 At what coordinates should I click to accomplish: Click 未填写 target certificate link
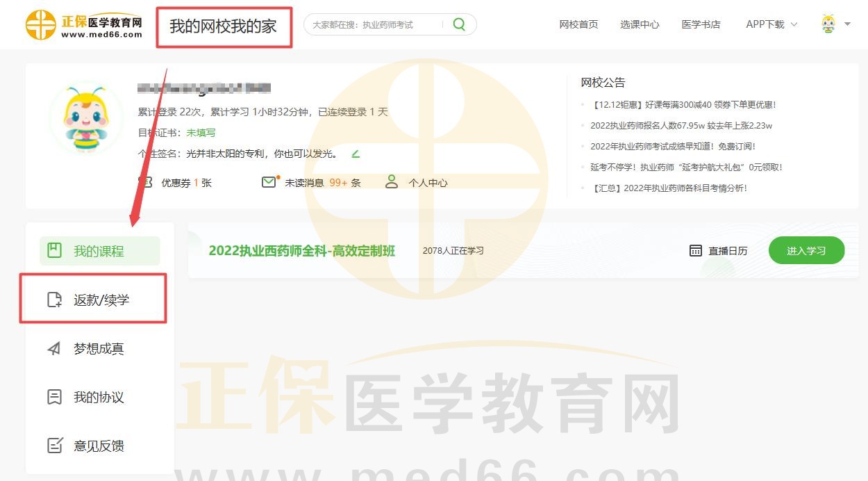tap(201, 133)
